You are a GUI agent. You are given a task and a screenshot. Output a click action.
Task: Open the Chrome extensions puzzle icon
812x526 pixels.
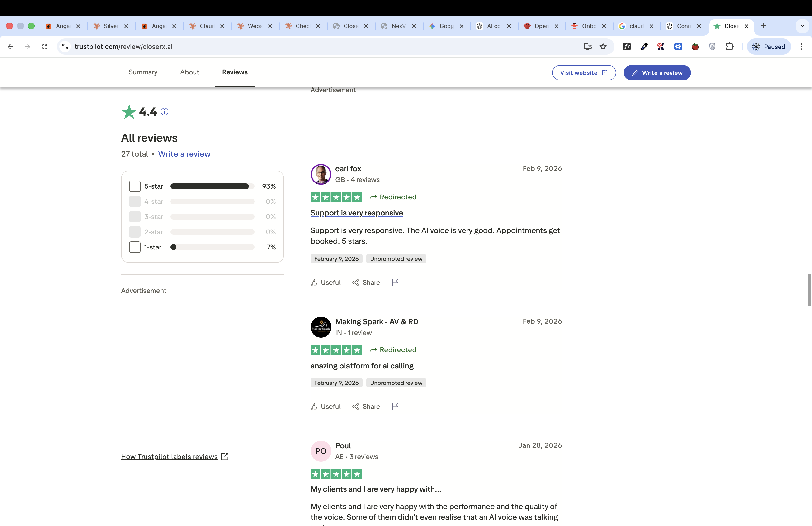coord(729,47)
